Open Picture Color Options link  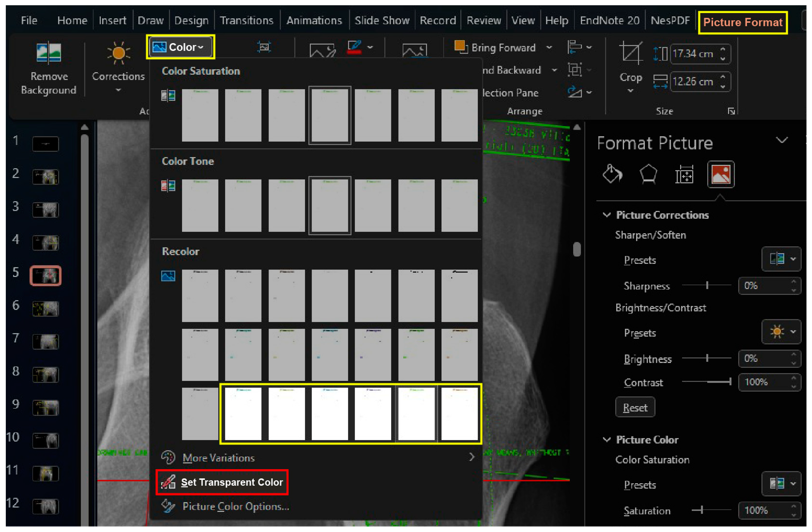[235, 506]
